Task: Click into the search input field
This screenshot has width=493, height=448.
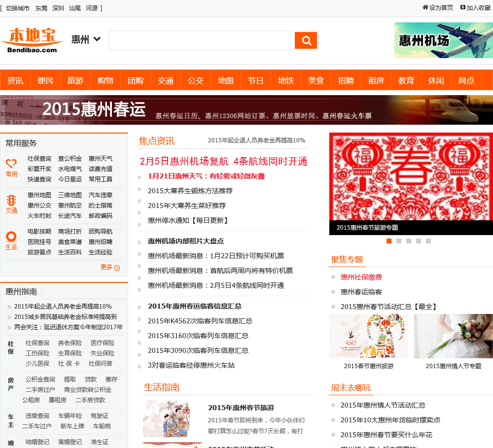Action: [x=202, y=40]
